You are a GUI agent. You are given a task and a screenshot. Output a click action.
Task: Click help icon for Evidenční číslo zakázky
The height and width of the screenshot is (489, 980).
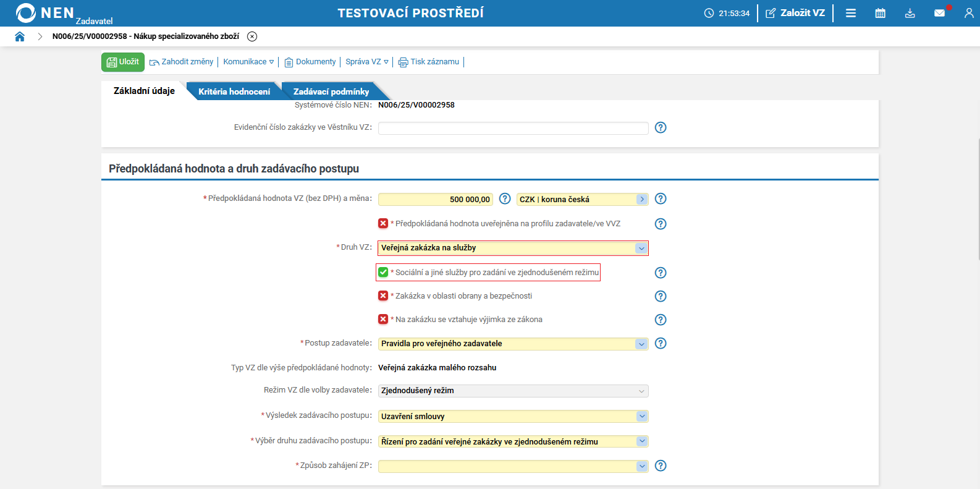[x=661, y=127]
